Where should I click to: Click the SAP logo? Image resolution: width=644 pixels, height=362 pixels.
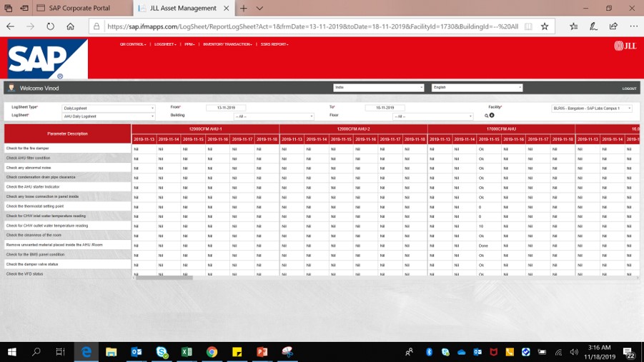click(47, 59)
